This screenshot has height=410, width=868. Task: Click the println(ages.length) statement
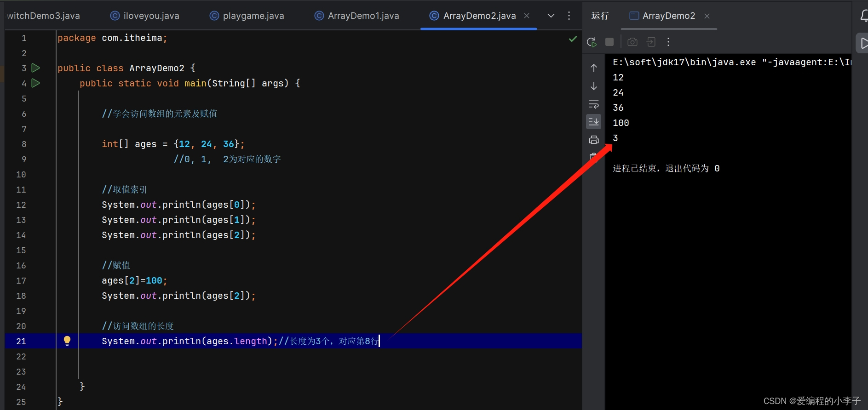(190, 341)
